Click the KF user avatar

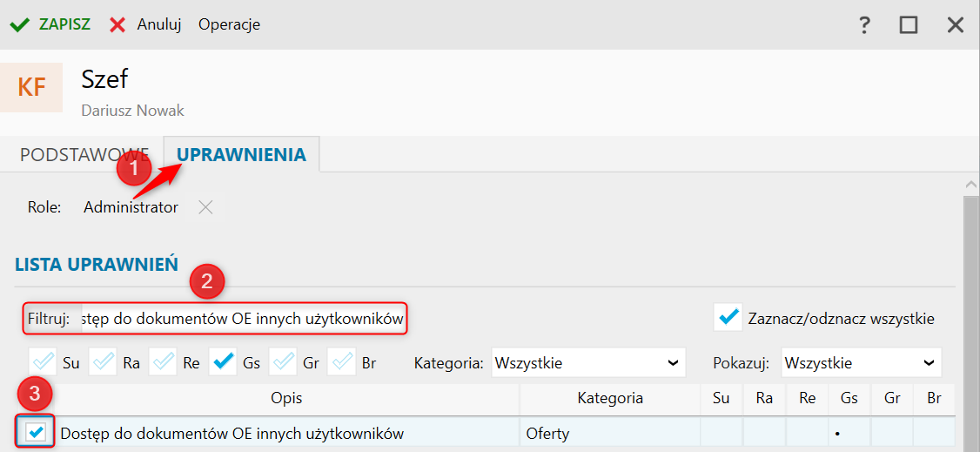(31, 87)
